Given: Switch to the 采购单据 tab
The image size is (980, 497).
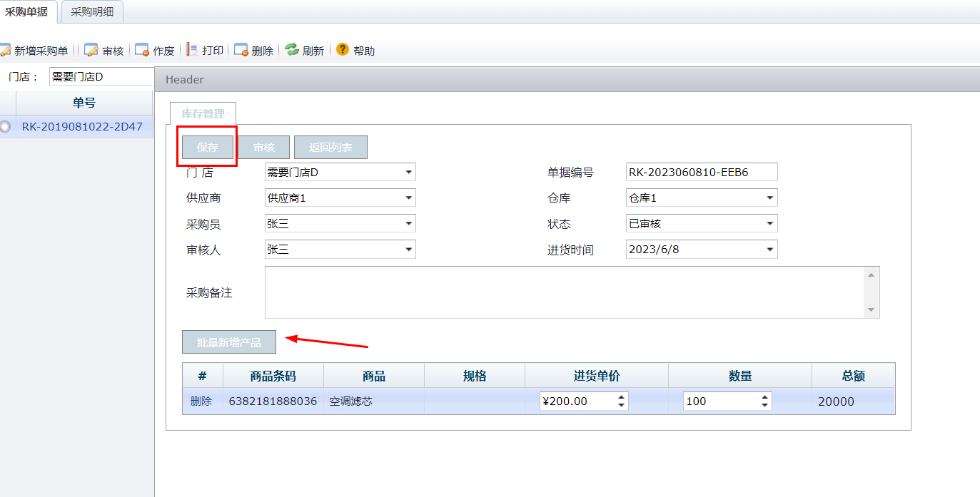Looking at the screenshot, I should click(27, 11).
